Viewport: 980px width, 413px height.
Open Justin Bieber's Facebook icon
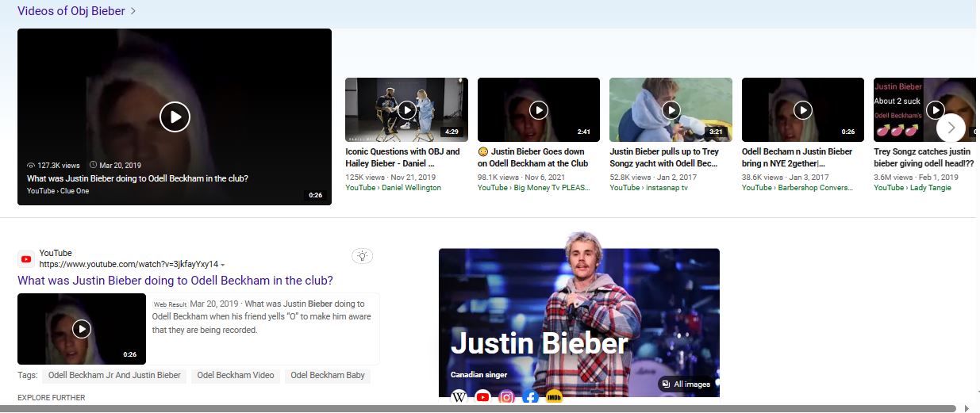pos(531,397)
